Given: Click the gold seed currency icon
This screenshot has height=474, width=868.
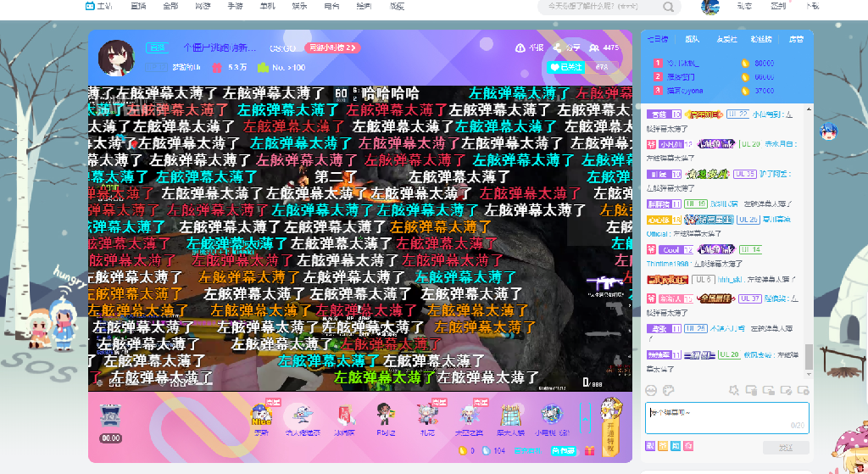Looking at the screenshot, I should [462, 451].
